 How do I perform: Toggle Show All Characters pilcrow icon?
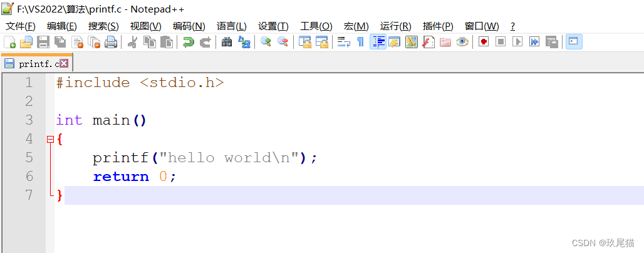click(360, 42)
